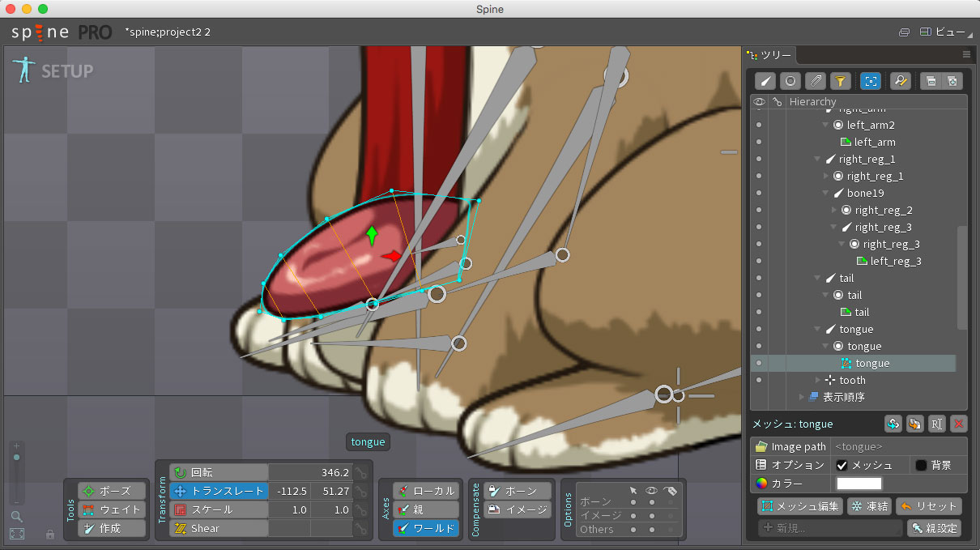Open the tree panel menu lines icon
The width and height of the screenshot is (980, 550).
coord(966,54)
